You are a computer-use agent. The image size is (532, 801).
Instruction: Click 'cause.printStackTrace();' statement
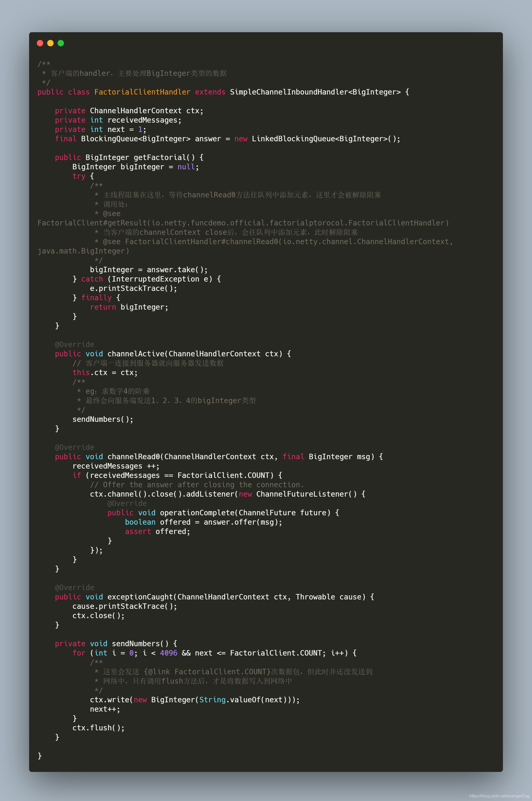tap(124, 606)
